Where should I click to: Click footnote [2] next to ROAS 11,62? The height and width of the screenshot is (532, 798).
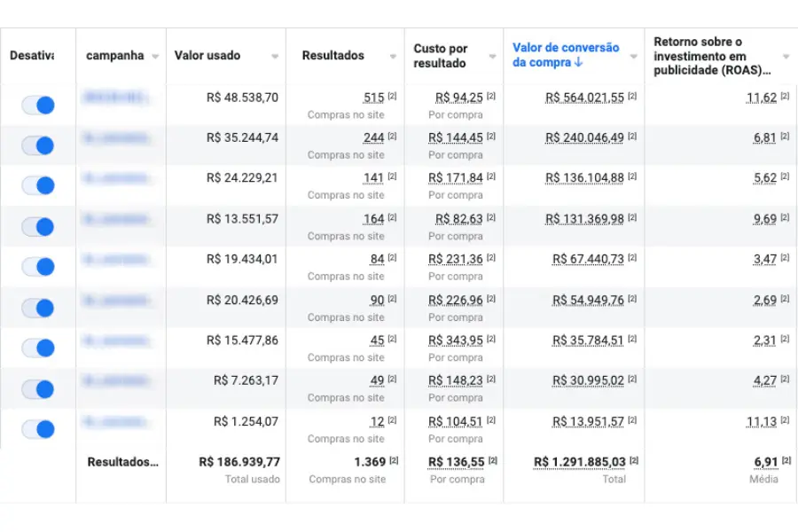pyautogui.click(x=785, y=96)
